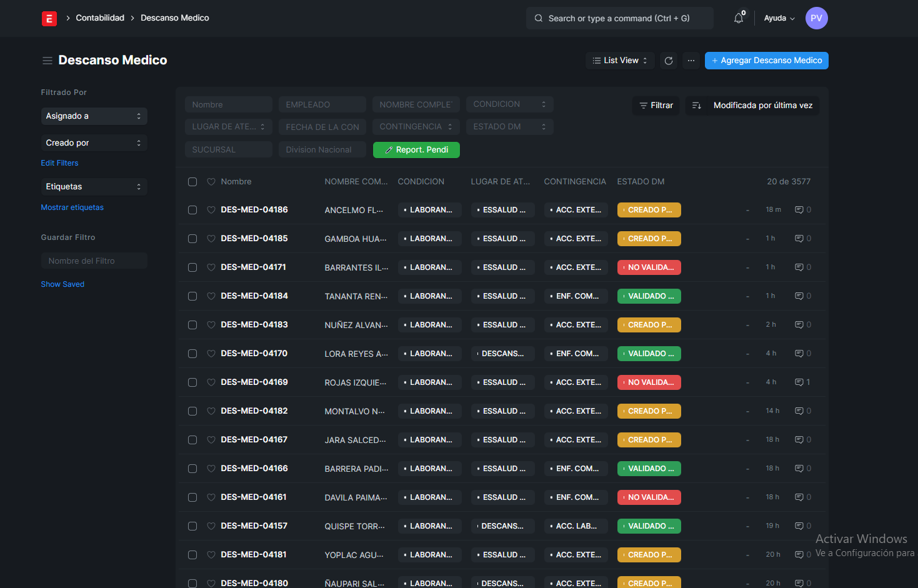
Task: Expand the CONDICION filter dropdown
Action: pos(509,104)
